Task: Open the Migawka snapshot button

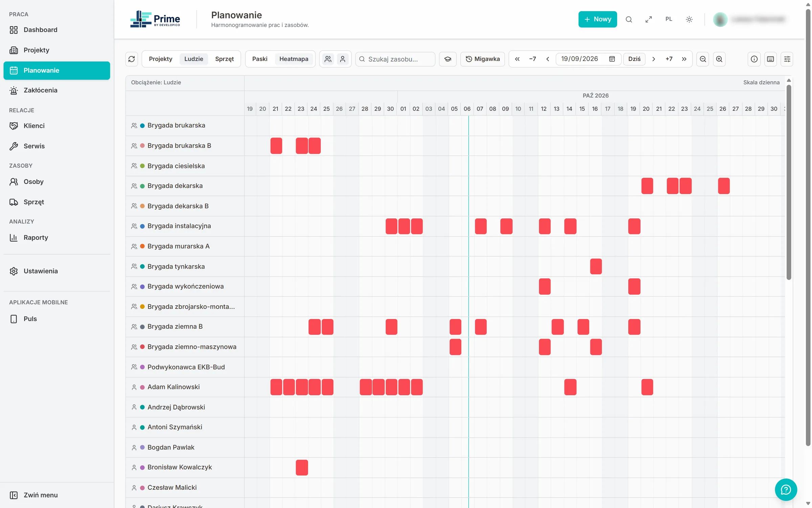Action: 482,59
